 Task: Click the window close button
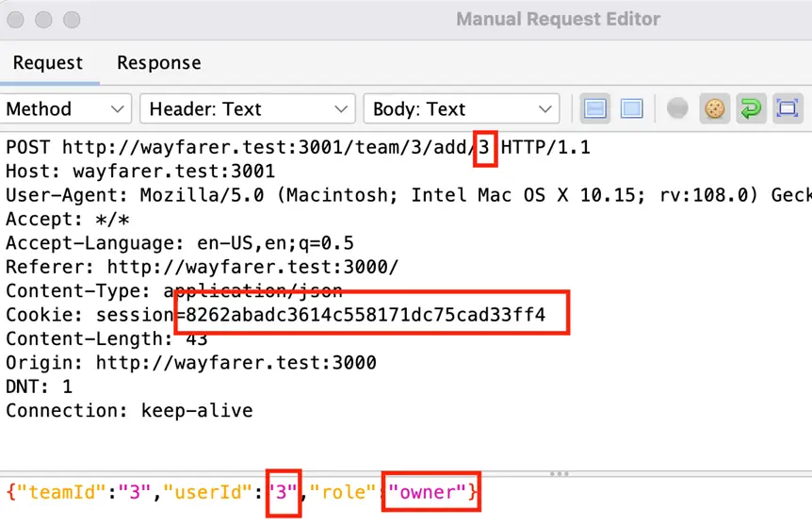tap(15, 20)
